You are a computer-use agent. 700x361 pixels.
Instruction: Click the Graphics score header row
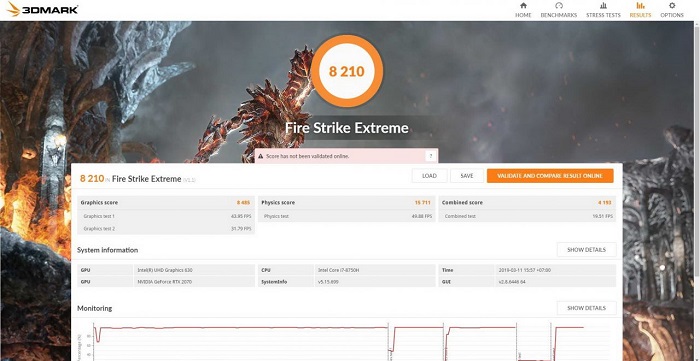[166, 203]
